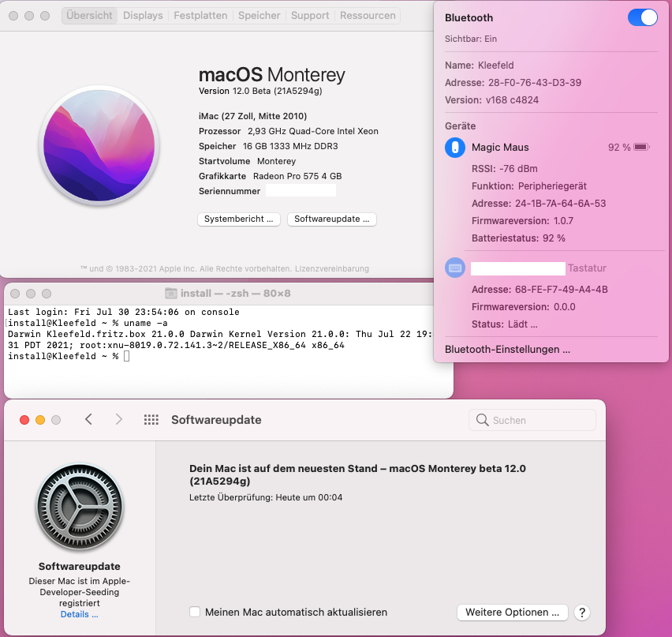The height and width of the screenshot is (637, 672).
Task: Click the Funktion: Peripheriegerät line
Action: (529, 185)
